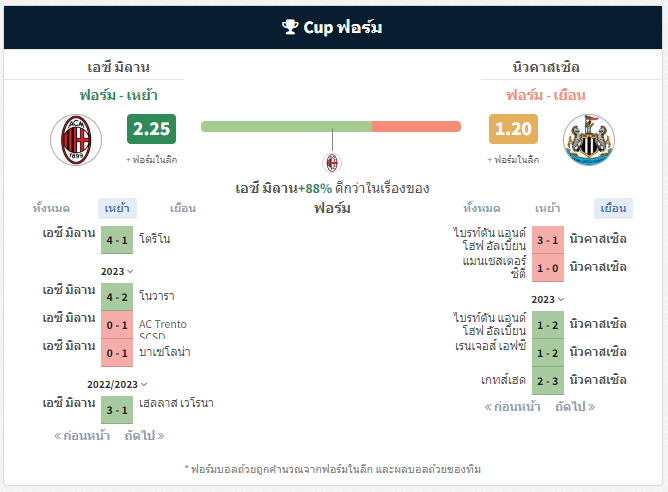668x492 pixels.
Task: Click the green section of the form comparison bar
Action: (x=286, y=127)
